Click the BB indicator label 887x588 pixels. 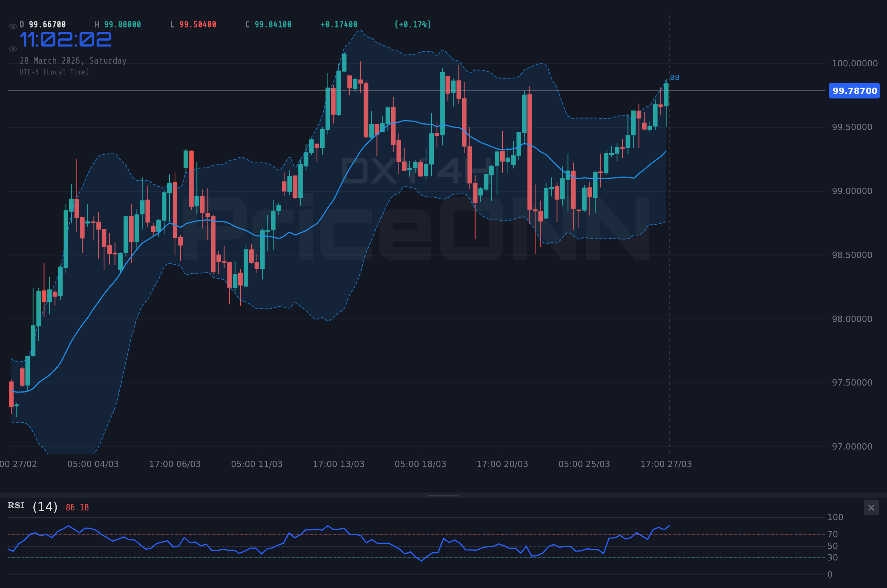[x=675, y=78]
